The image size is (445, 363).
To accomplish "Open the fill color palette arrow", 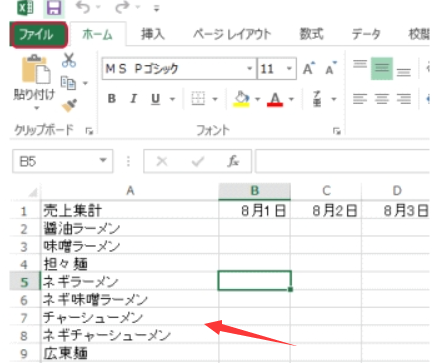I will tap(257, 99).
